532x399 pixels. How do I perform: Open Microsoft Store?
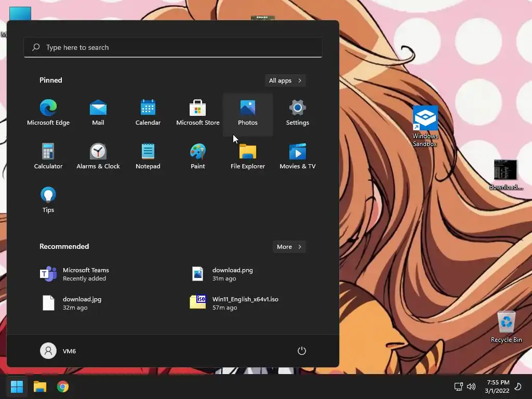point(198,113)
